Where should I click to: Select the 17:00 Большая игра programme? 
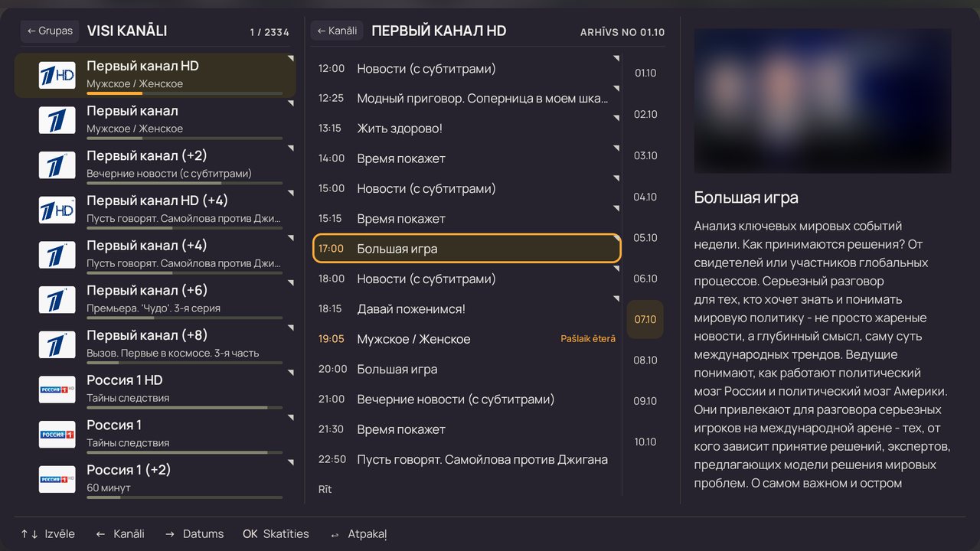[467, 249]
